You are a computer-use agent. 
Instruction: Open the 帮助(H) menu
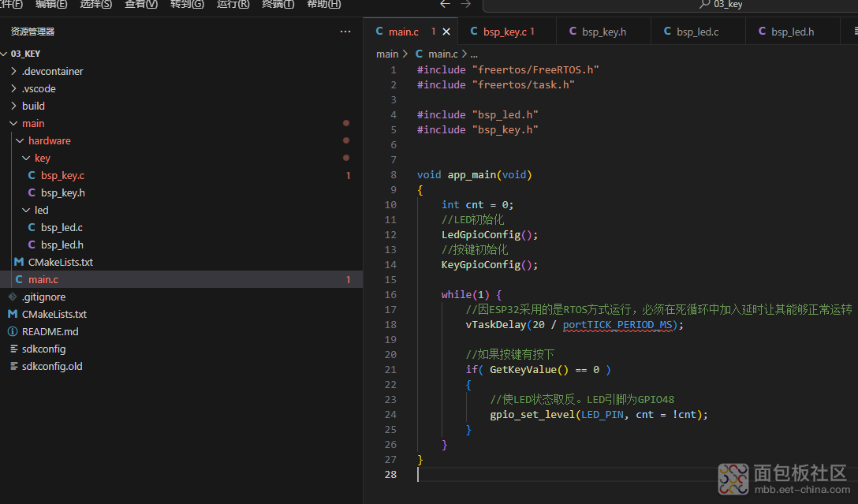[324, 5]
